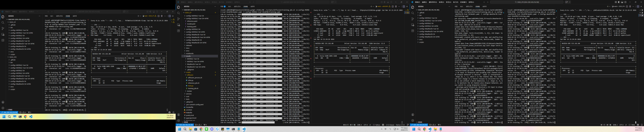Open Remote Explorer in middle VS Code window
The image size is (644, 132).
[178, 25]
